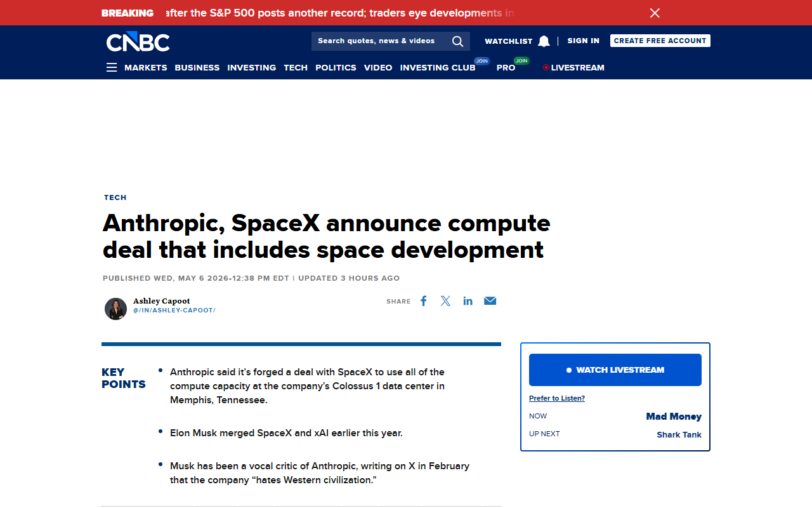The image size is (812, 508).
Task: Close the breaking news banner
Action: (x=655, y=13)
